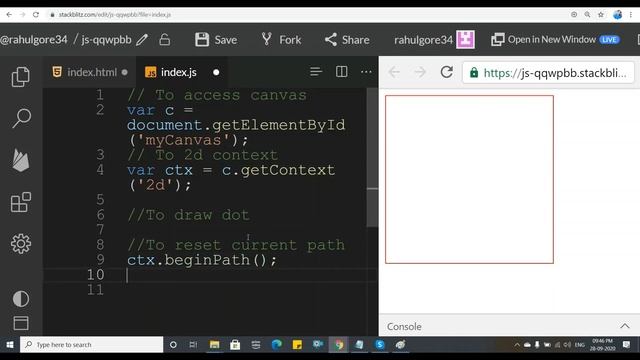
Task: Click the LIVE badge
Action: (x=609, y=40)
